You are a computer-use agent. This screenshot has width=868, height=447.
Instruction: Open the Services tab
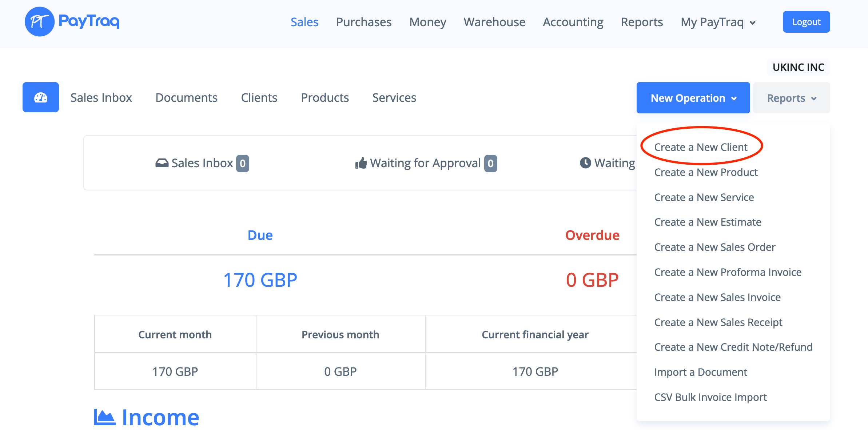394,97
